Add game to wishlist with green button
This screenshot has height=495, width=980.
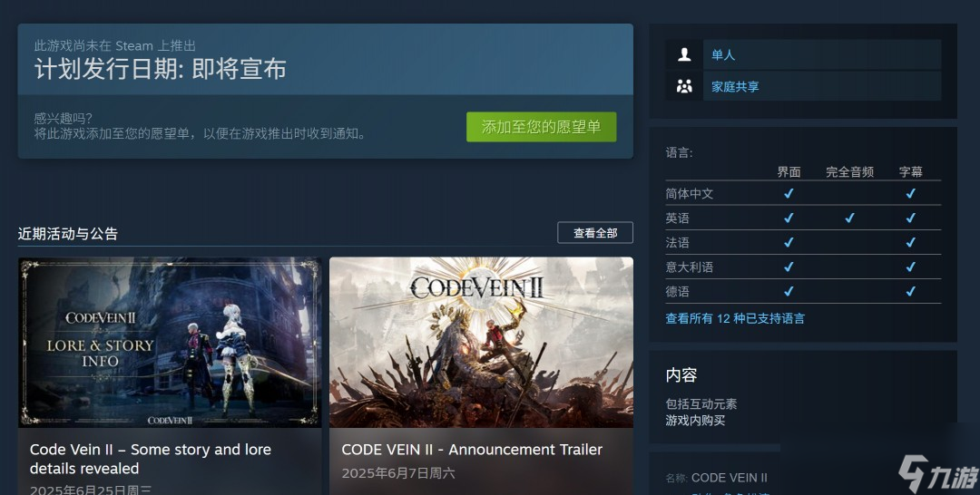541,127
